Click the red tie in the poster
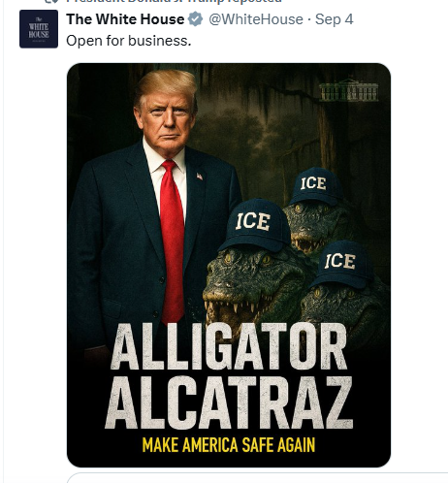The image size is (448, 483). tap(172, 241)
